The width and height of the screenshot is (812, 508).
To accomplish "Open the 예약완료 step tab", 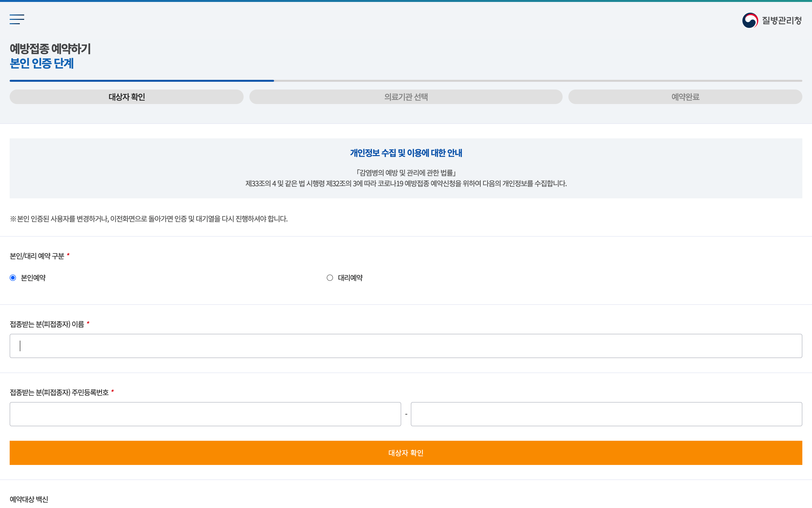I will [x=685, y=97].
